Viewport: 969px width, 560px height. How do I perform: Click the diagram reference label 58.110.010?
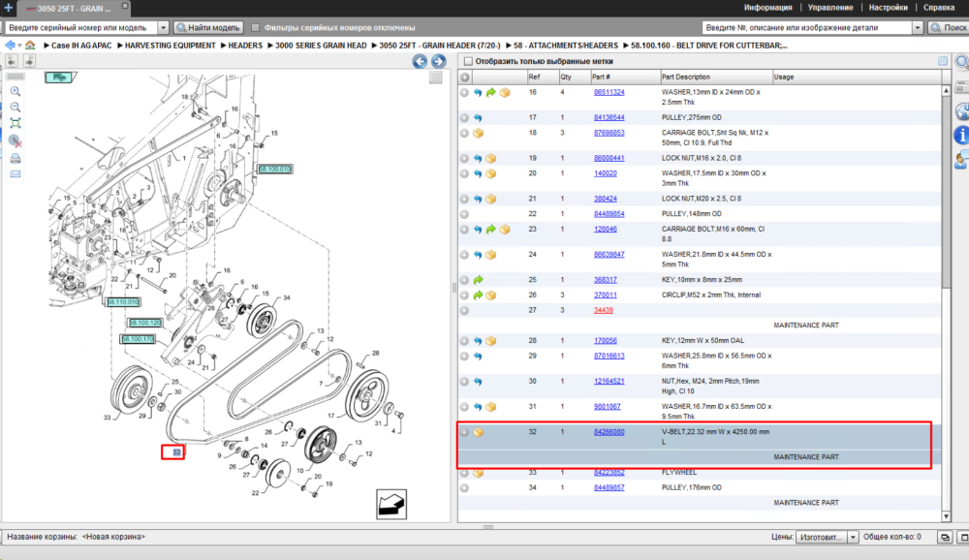tap(124, 301)
